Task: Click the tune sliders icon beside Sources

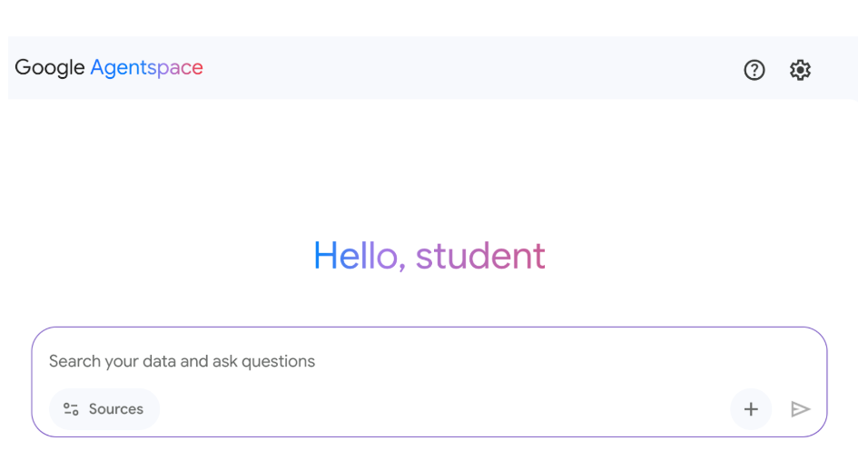Action: click(71, 409)
